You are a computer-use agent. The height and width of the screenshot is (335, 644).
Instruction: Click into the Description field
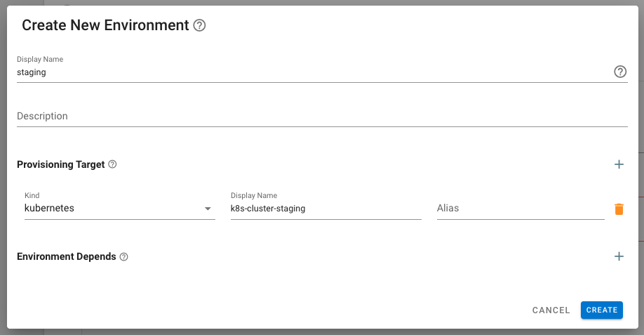pos(321,116)
